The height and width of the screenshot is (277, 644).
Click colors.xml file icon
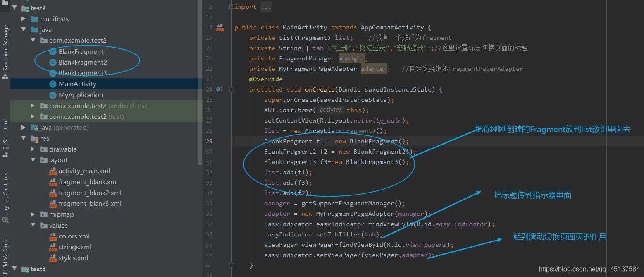53,236
